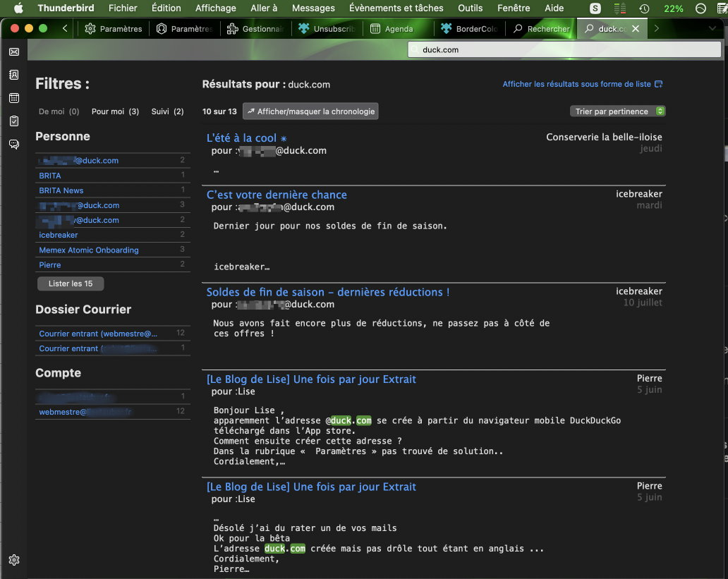
Task: Open the Address Book sidebar icon
Action: 13,75
